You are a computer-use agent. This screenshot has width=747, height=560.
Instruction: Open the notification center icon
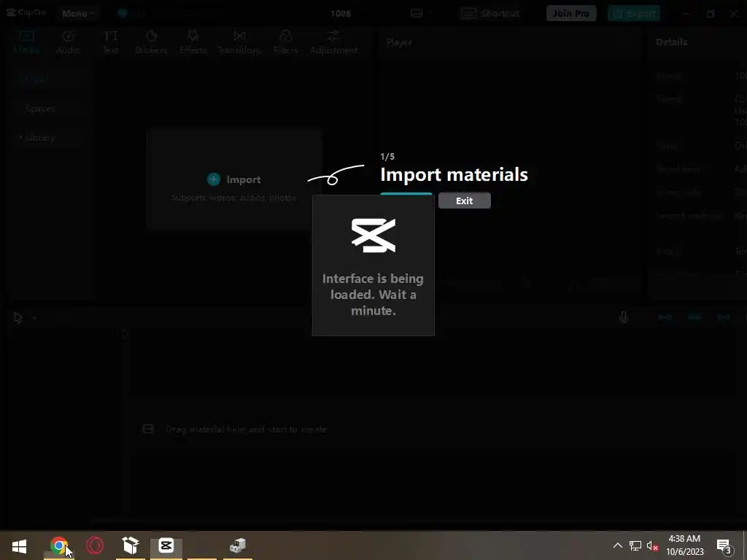pyautogui.click(x=724, y=545)
